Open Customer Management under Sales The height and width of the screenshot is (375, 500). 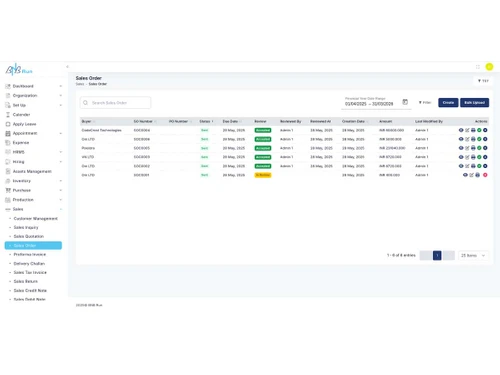35,219
